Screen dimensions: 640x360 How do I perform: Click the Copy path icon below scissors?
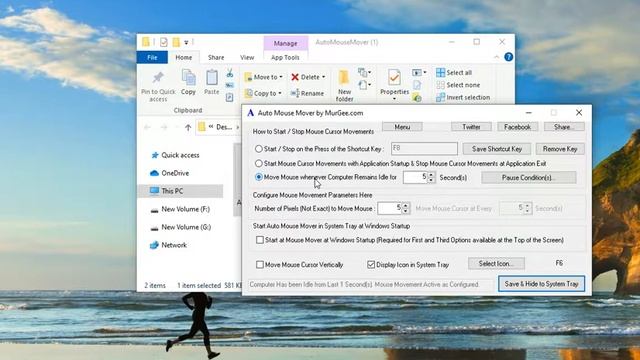click(x=230, y=85)
